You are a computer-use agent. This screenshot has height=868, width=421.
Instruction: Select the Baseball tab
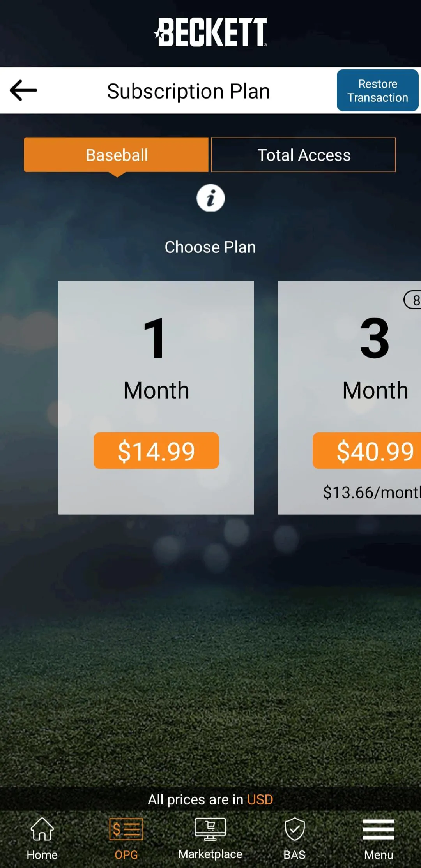pyautogui.click(x=116, y=155)
